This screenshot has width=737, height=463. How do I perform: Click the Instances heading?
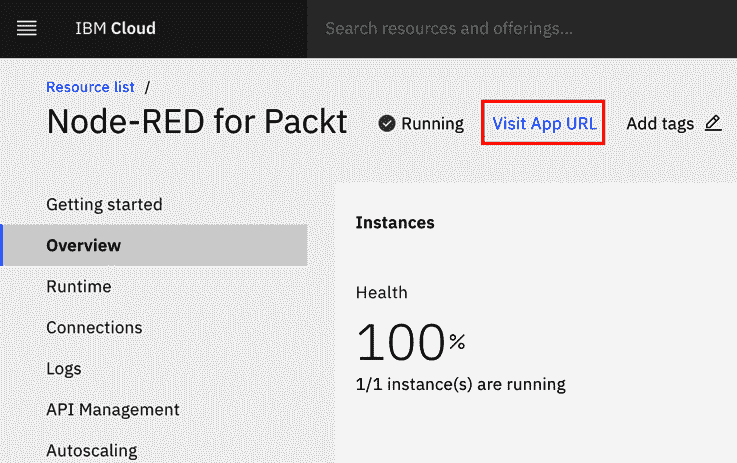coord(395,222)
